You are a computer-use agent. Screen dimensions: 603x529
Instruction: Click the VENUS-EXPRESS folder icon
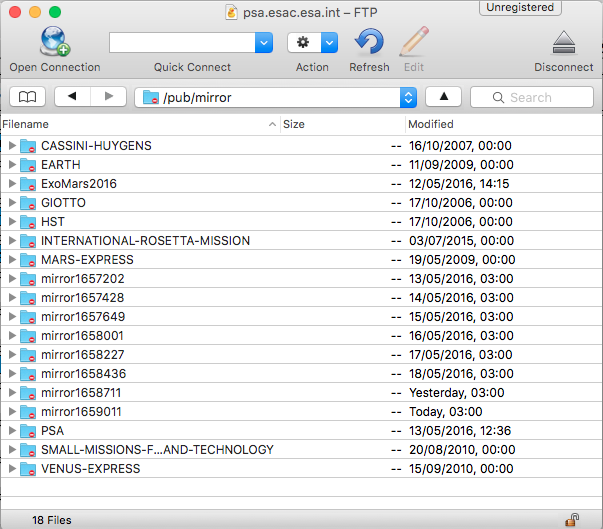(x=28, y=469)
